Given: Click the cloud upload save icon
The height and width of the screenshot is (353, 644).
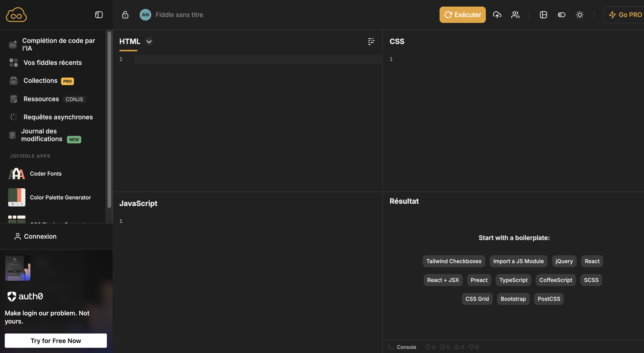Looking at the screenshot, I should tap(497, 15).
